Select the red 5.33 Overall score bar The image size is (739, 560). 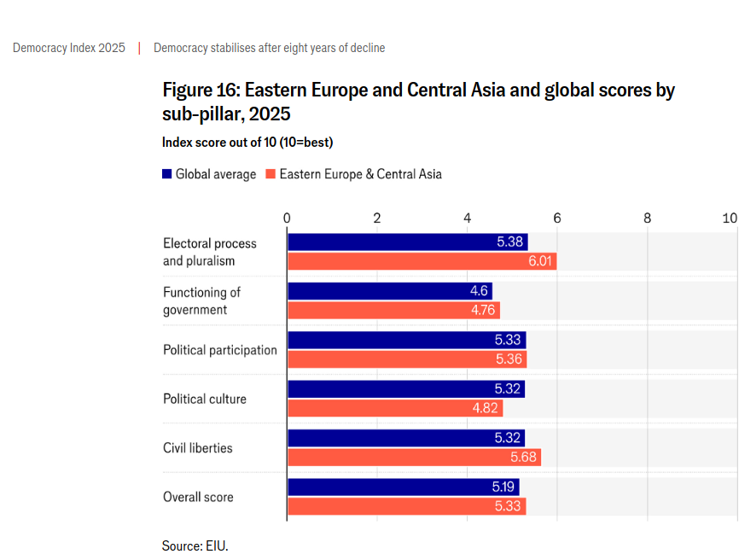click(x=406, y=506)
